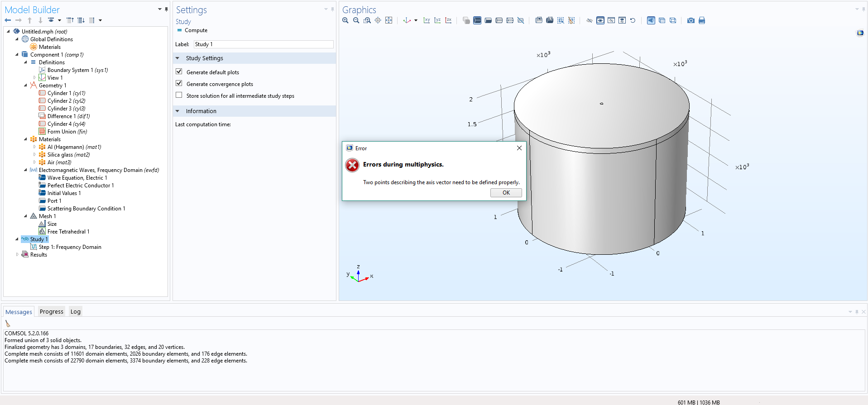Switch to the Progress tab

click(x=51, y=311)
